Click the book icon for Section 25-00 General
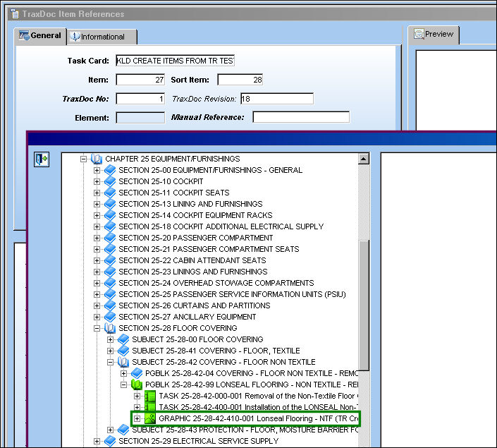 pyautogui.click(x=110, y=170)
